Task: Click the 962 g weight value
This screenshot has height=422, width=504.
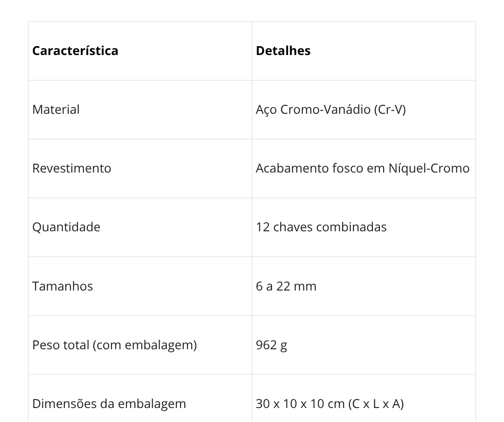Action: point(271,345)
